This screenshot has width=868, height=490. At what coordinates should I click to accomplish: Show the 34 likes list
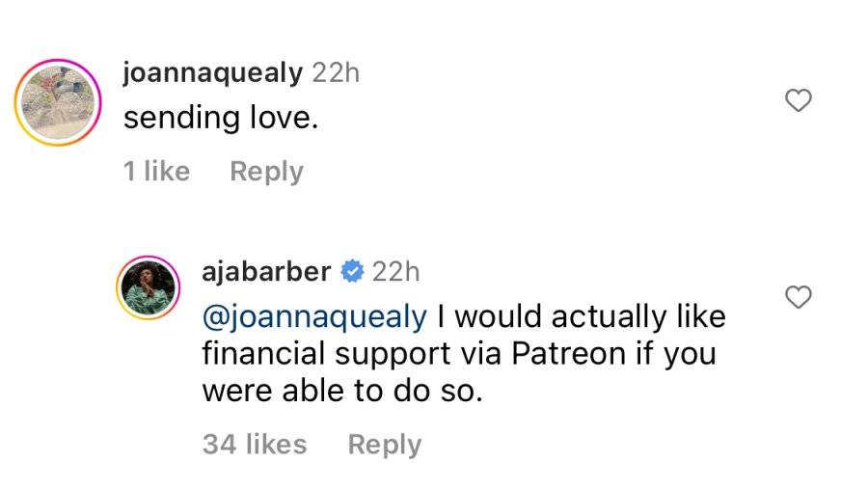(255, 444)
